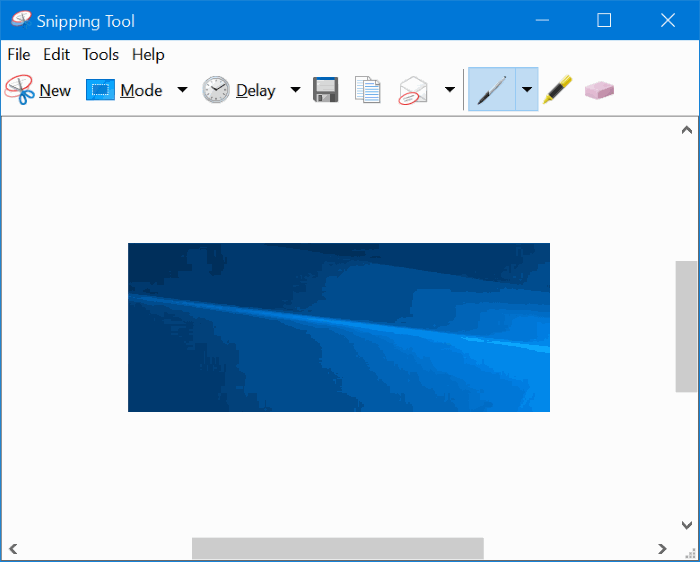
Task: Select the pink Eraser tool
Action: click(599, 90)
